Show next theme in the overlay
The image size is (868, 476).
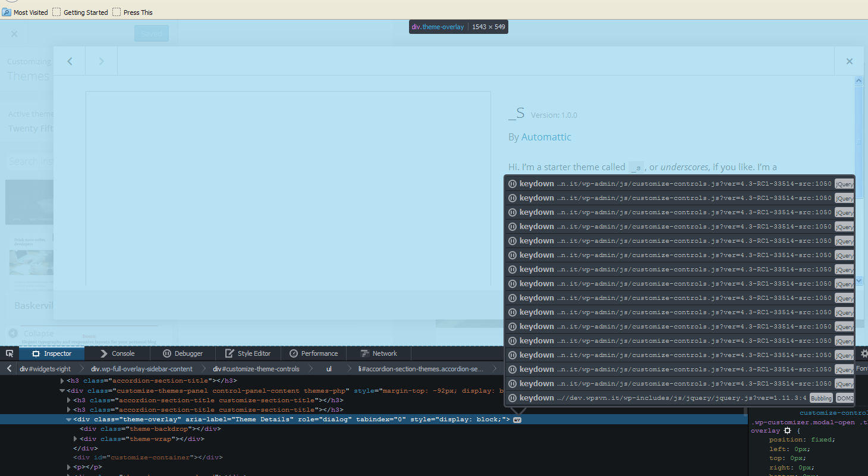coord(101,61)
